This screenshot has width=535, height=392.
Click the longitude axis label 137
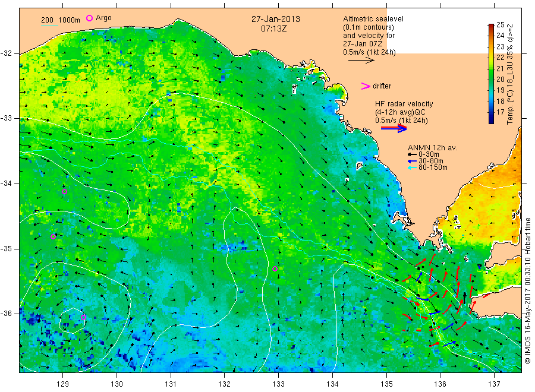(494, 384)
